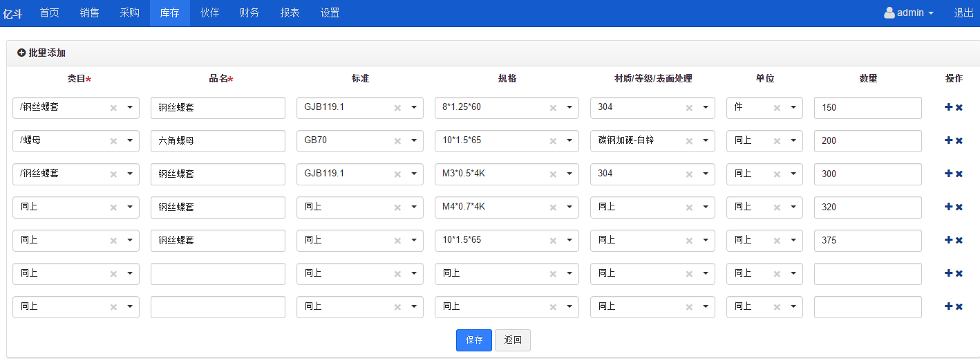Open the M3*0.5*4K specification dropdown
The image size is (980, 359).
pos(569,174)
